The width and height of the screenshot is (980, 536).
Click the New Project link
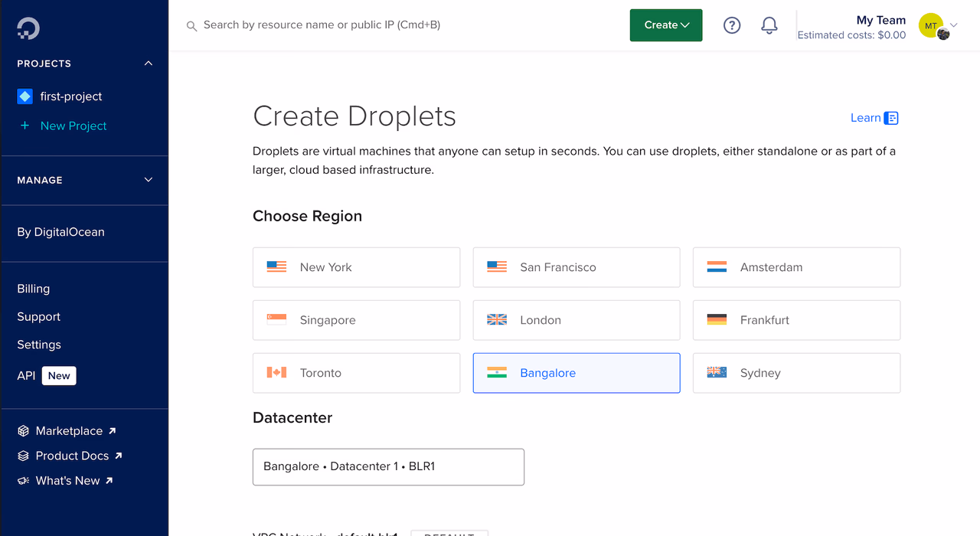point(73,126)
